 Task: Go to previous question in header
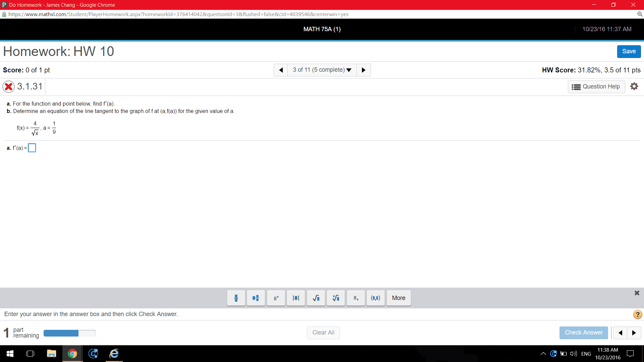281,70
